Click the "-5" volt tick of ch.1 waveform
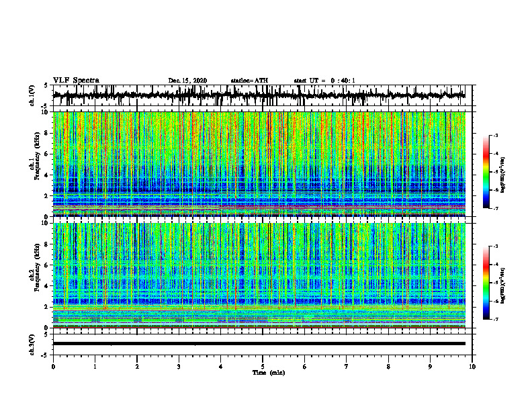This screenshot has height=411, width=532. [x=45, y=105]
